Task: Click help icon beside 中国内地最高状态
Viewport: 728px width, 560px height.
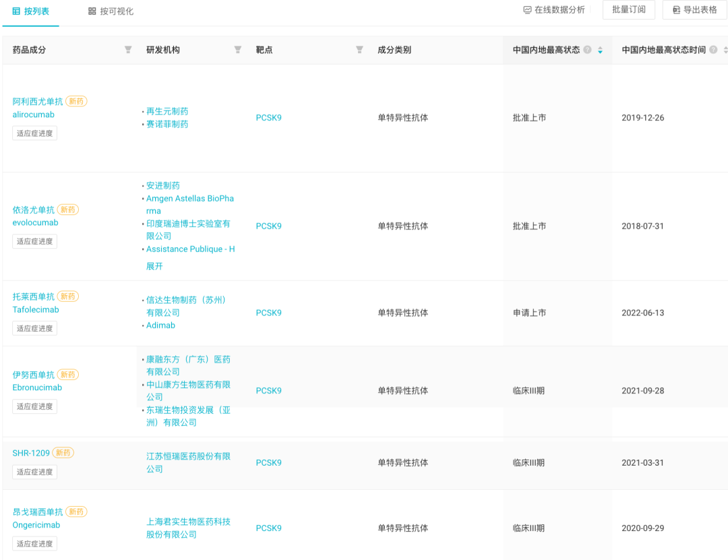Action: tap(587, 50)
